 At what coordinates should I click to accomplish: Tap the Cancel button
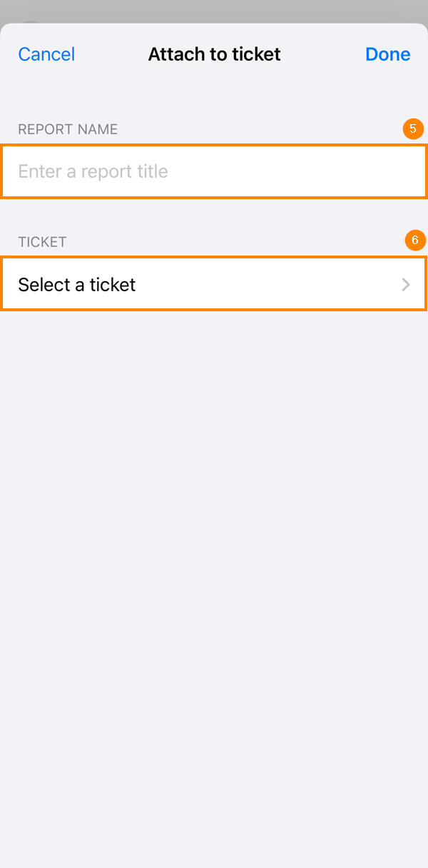tap(46, 54)
